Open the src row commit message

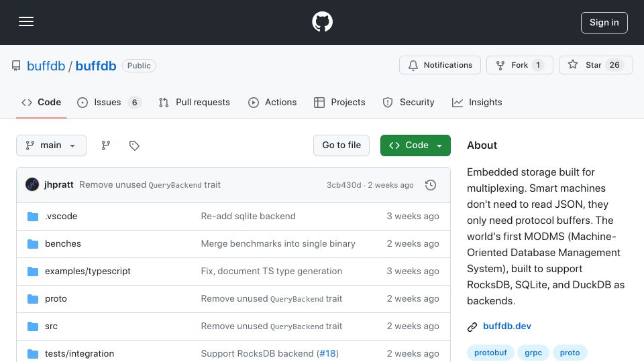(272, 326)
